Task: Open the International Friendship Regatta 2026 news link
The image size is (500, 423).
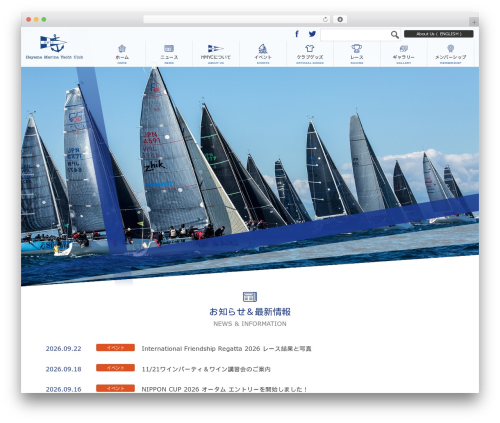Action: (x=226, y=349)
